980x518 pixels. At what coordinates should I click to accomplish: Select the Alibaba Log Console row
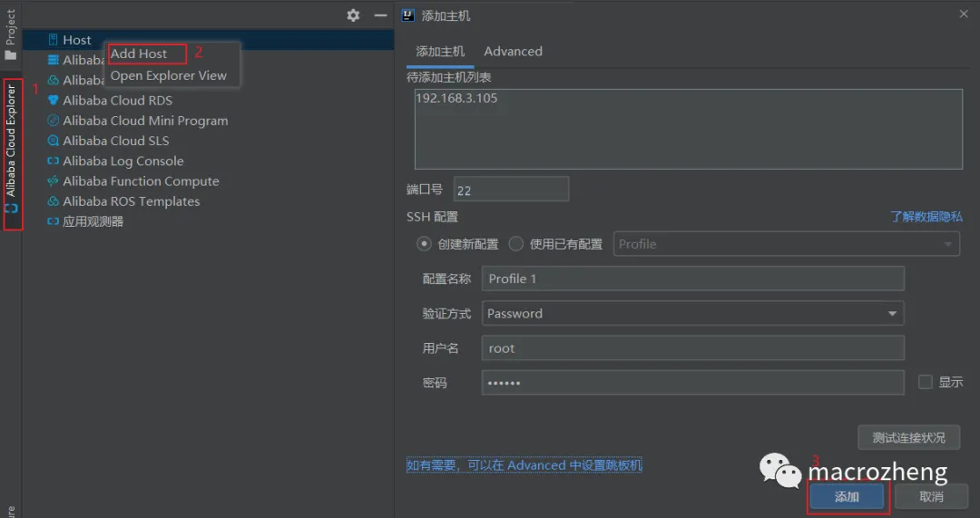[x=208, y=161]
